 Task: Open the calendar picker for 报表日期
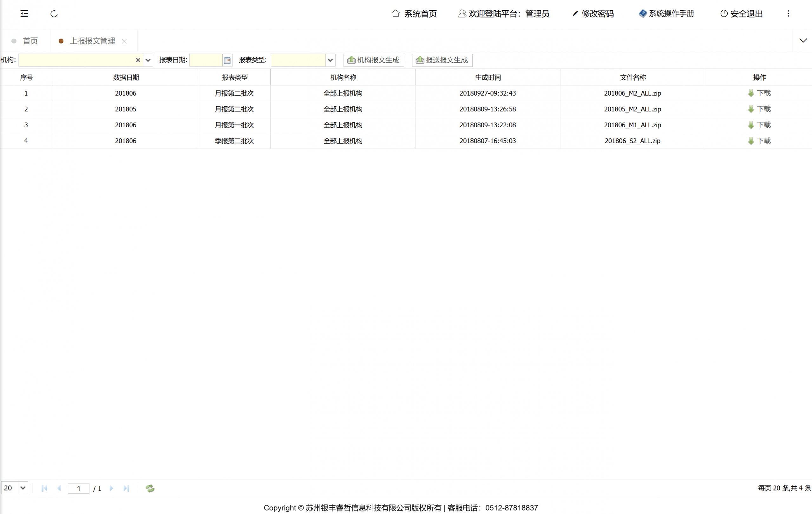(x=227, y=60)
